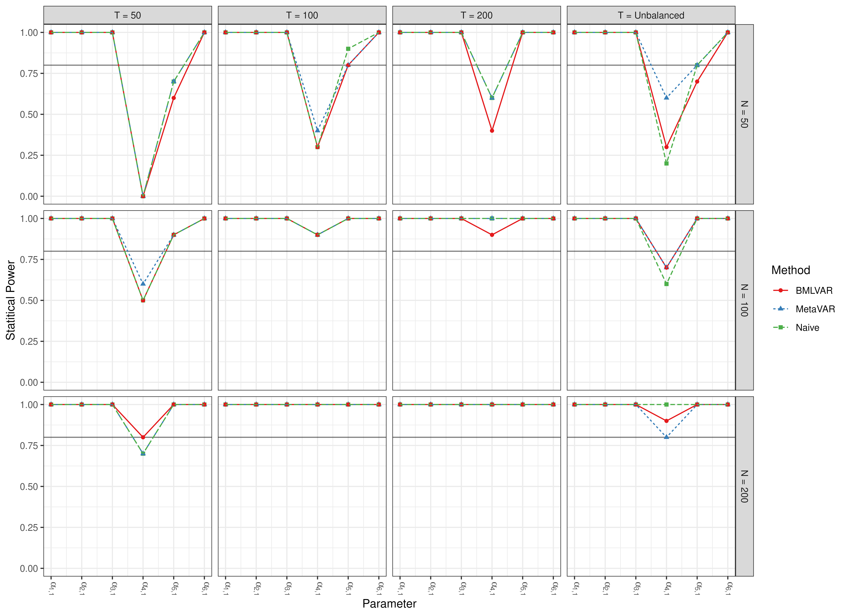This screenshot has height=616, width=847.
Task: Click BMLVAR 0.40 point in T=200 N=50 panel
Action: click(x=492, y=131)
